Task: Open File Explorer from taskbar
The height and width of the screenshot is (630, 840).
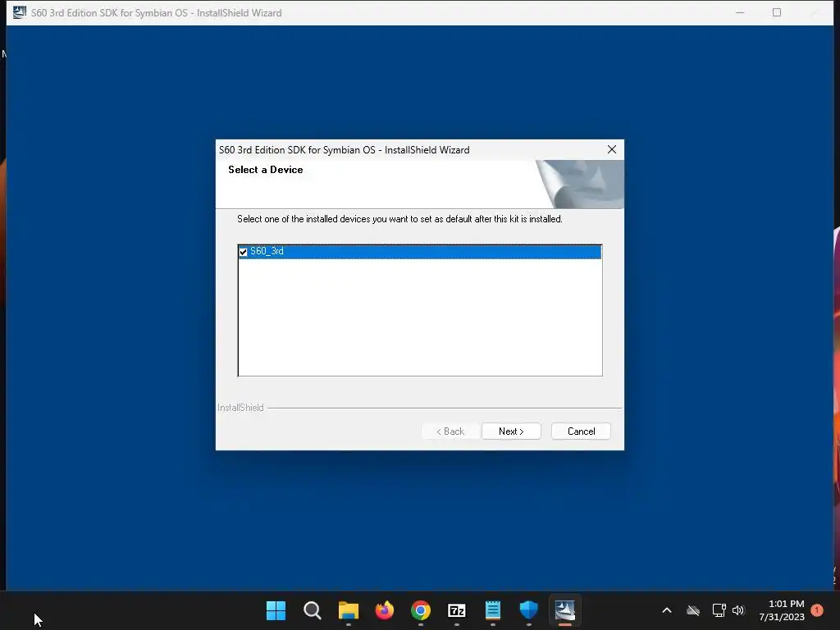Action: (348, 610)
